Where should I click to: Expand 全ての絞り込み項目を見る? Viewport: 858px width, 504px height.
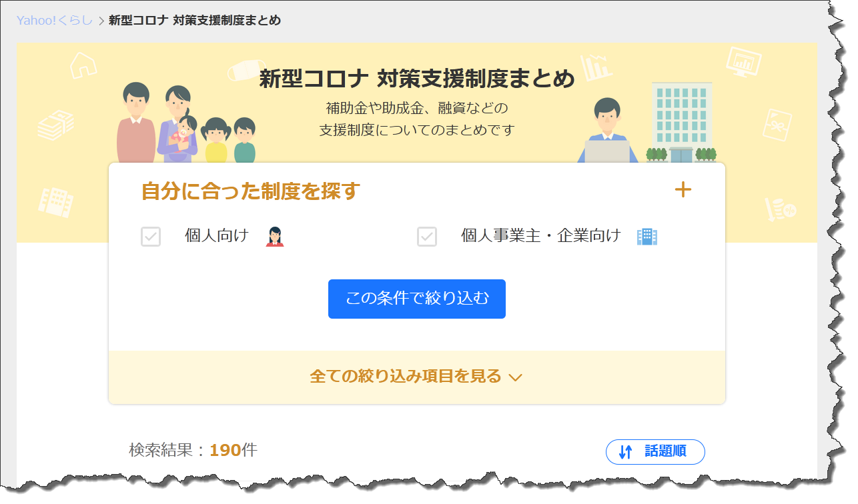point(416,377)
